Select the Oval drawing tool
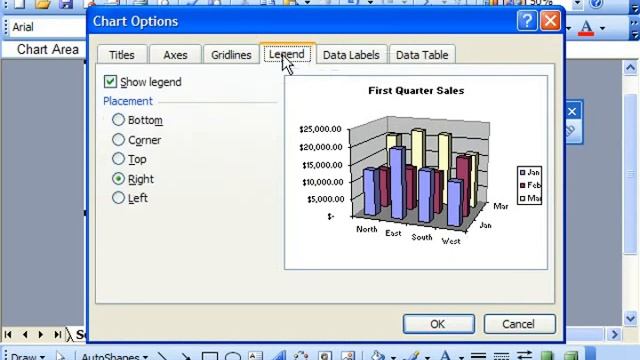 [x=233, y=356]
